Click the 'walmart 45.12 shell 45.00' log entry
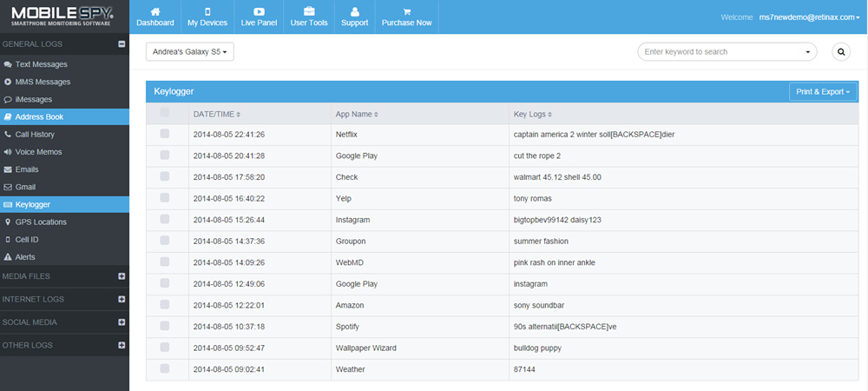Viewport: 868px width, 391px height. click(557, 177)
